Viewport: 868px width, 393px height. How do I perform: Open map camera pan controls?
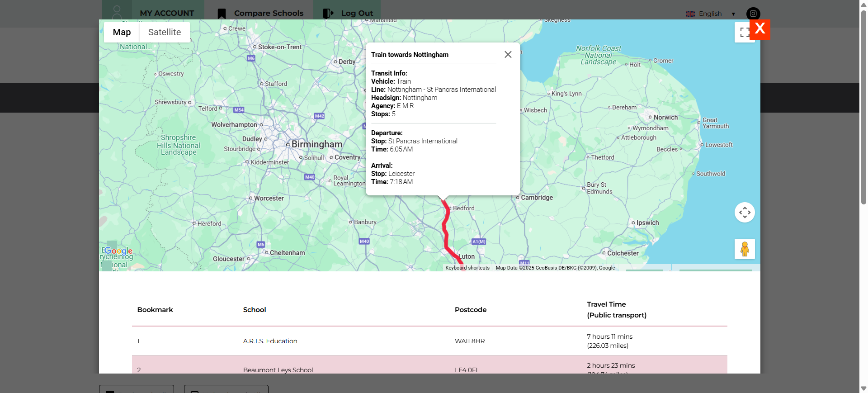[x=745, y=212]
